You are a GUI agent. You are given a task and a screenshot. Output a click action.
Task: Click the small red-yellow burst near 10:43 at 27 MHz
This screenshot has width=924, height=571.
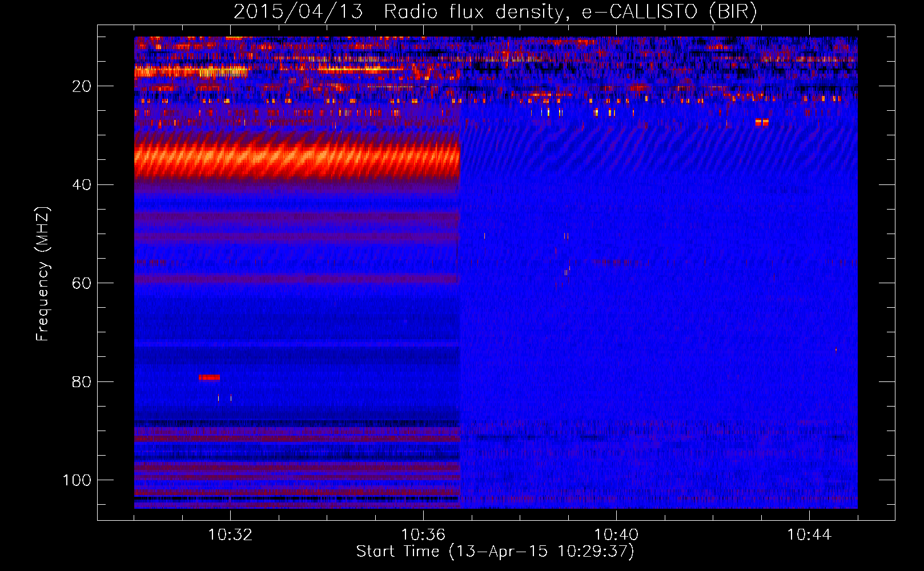tap(762, 123)
